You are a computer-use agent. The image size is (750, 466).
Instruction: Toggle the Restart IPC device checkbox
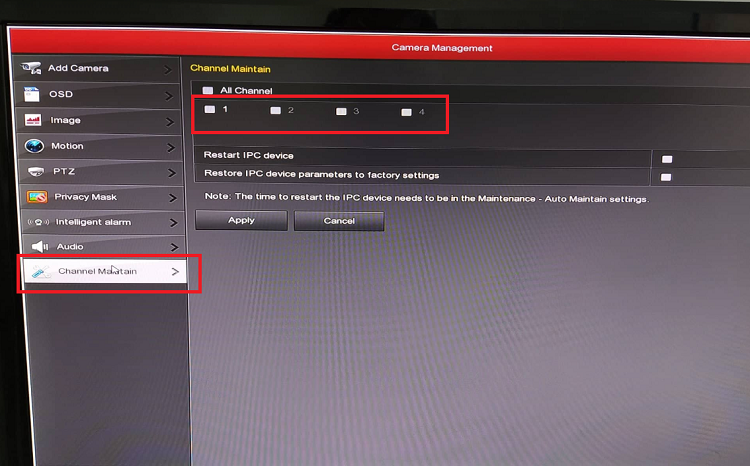tap(666, 158)
